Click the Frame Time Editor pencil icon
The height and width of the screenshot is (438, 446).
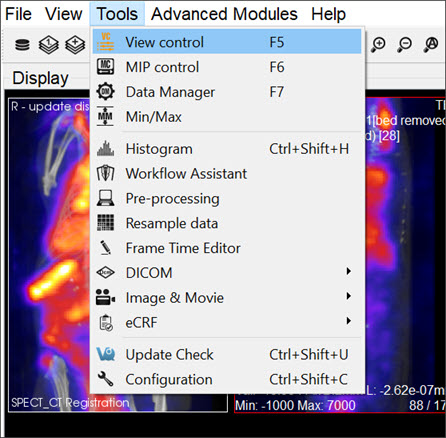pos(106,248)
